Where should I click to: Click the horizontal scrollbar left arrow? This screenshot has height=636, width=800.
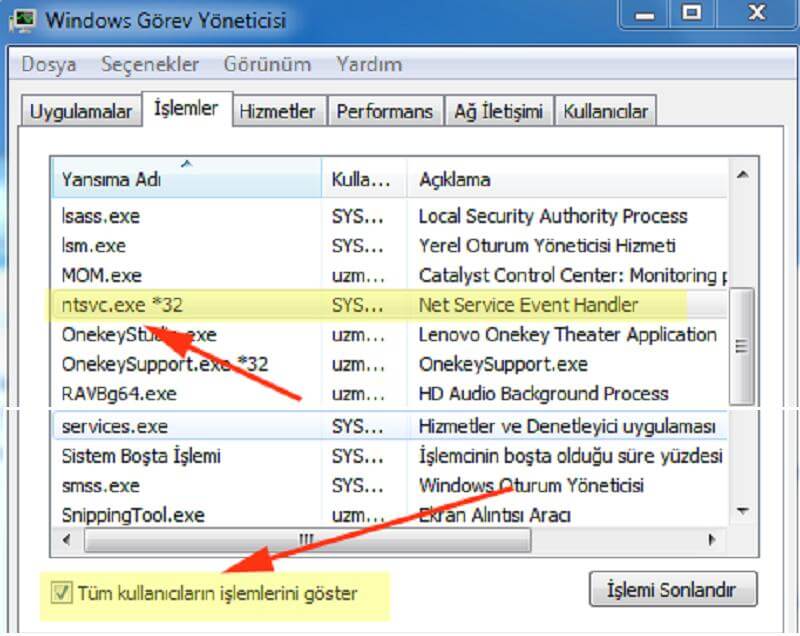click(68, 540)
